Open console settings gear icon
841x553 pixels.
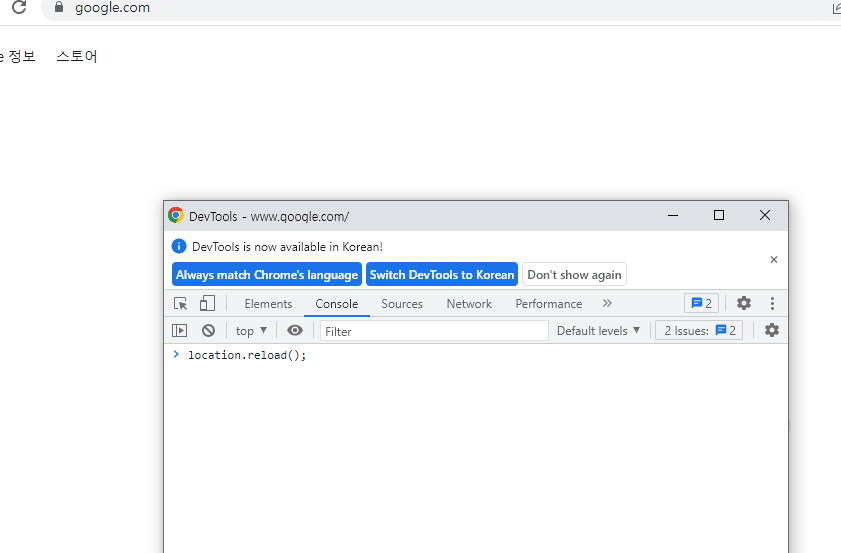772,330
